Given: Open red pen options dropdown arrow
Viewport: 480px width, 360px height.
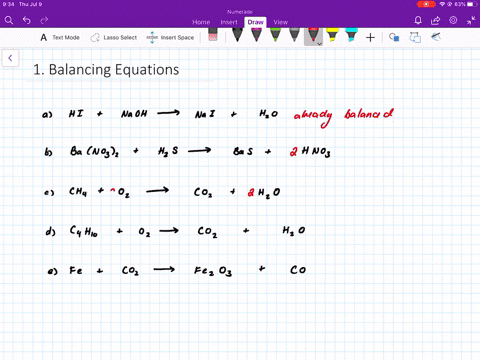Looking at the screenshot, I should (x=319, y=44).
